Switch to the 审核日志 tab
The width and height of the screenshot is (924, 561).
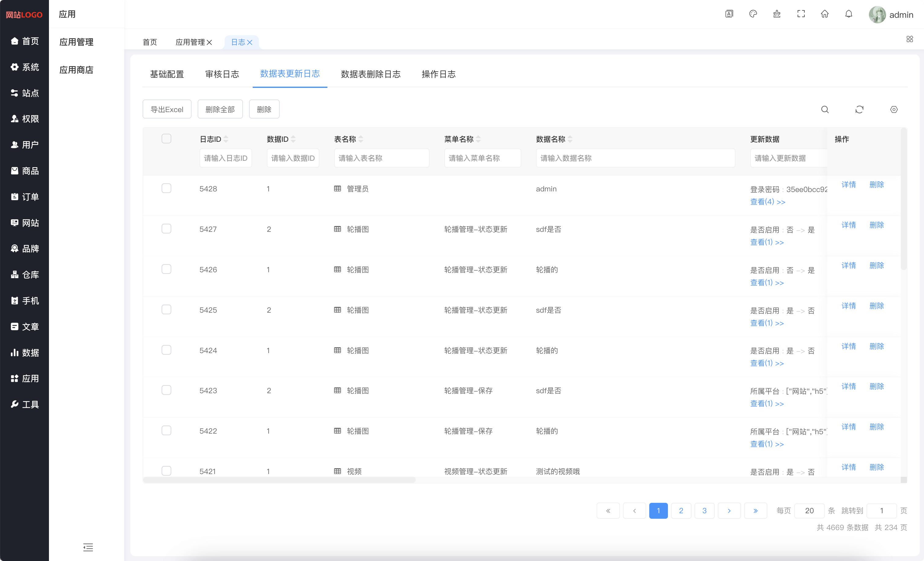click(222, 74)
